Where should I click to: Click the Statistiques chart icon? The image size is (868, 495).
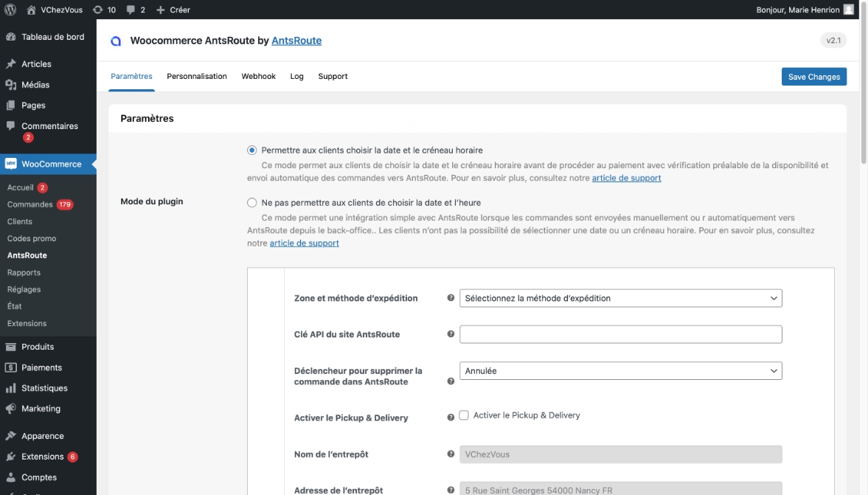pyautogui.click(x=10, y=387)
